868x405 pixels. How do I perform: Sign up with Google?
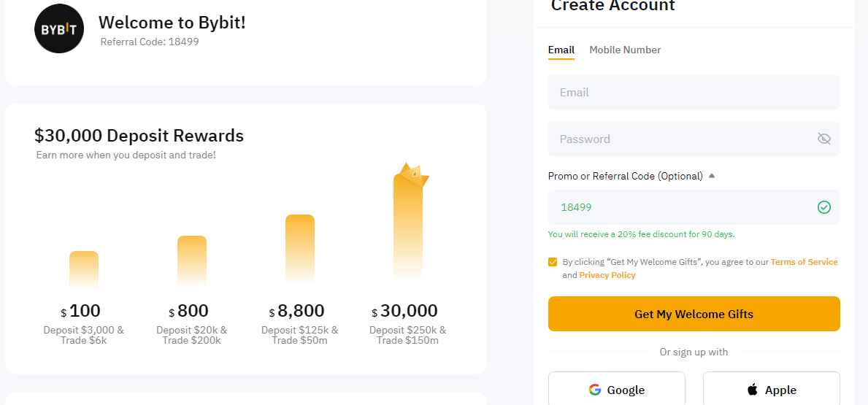point(617,390)
